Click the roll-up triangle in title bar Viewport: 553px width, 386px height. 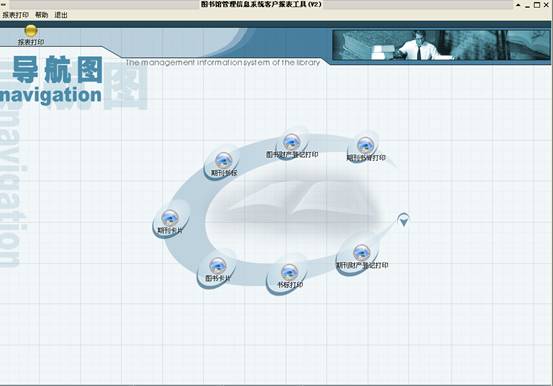point(518,5)
